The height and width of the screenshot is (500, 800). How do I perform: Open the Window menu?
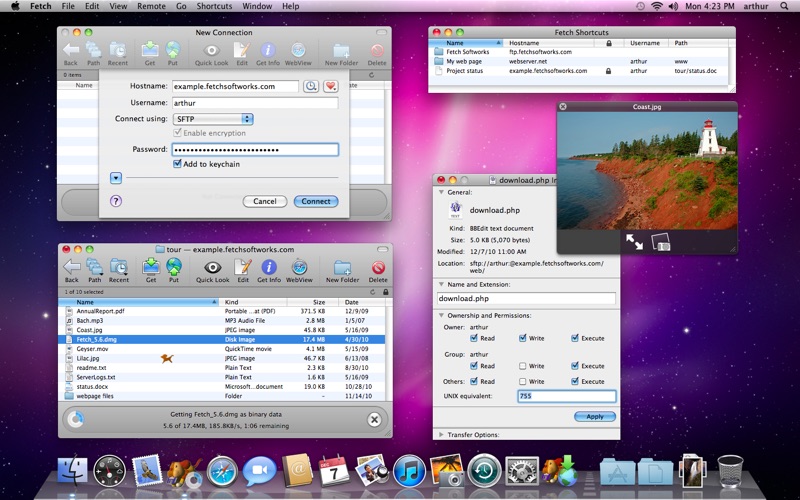click(x=257, y=6)
